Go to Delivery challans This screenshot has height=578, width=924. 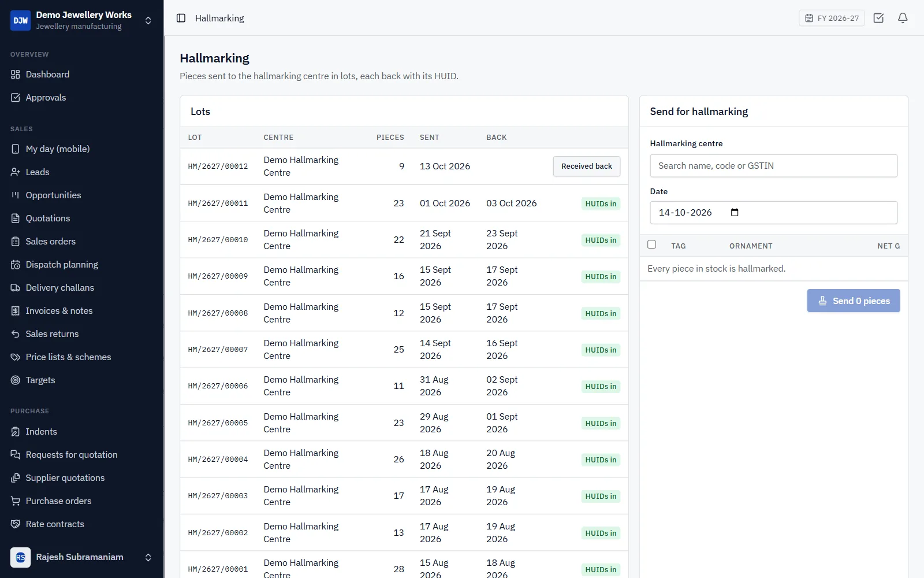tap(81, 288)
